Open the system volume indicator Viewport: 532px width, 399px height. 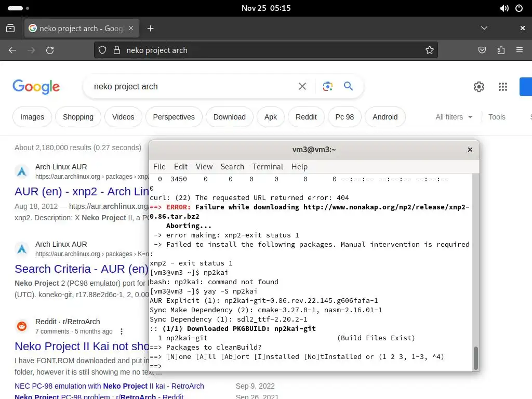tap(504, 8)
